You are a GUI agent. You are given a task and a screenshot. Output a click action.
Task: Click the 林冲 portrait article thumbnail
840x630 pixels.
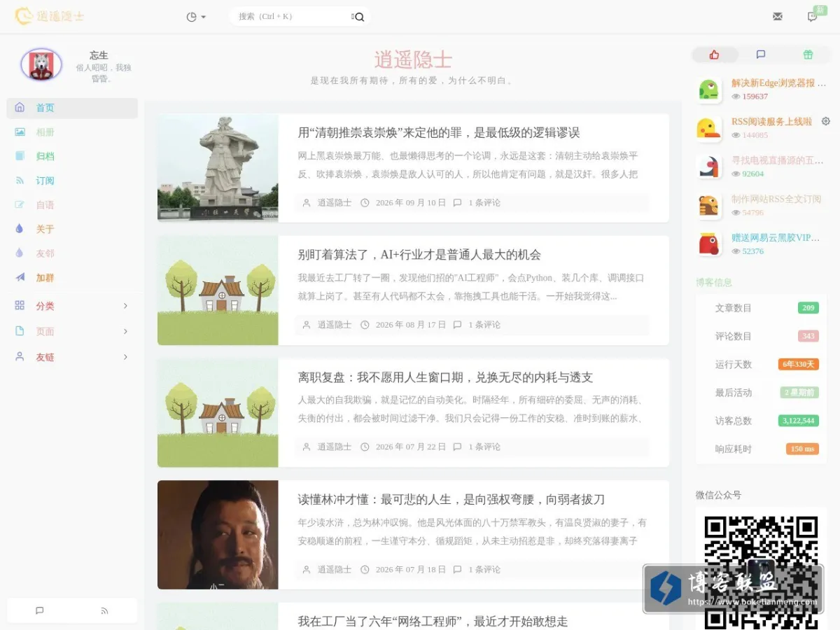(218, 535)
